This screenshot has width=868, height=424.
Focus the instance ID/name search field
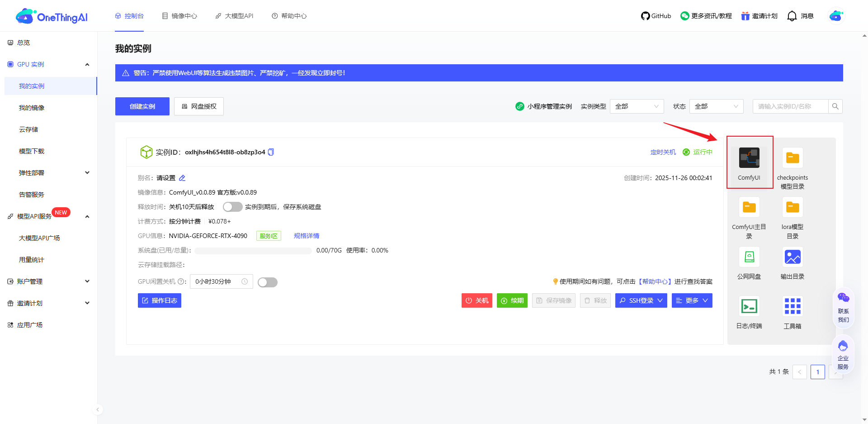(x=790, y=106)
